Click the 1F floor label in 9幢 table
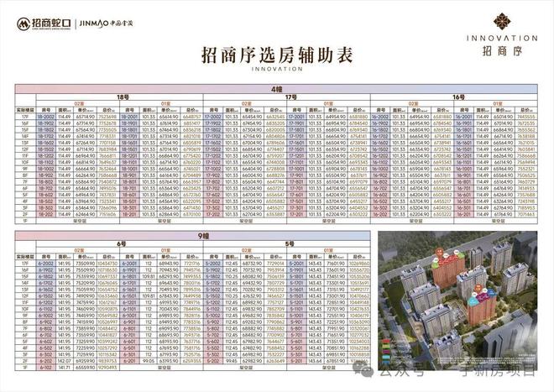 coord(25,368)
